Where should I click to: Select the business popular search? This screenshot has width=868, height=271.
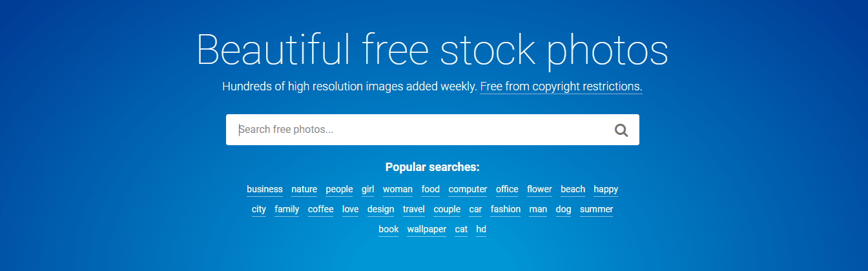point(265,189)
